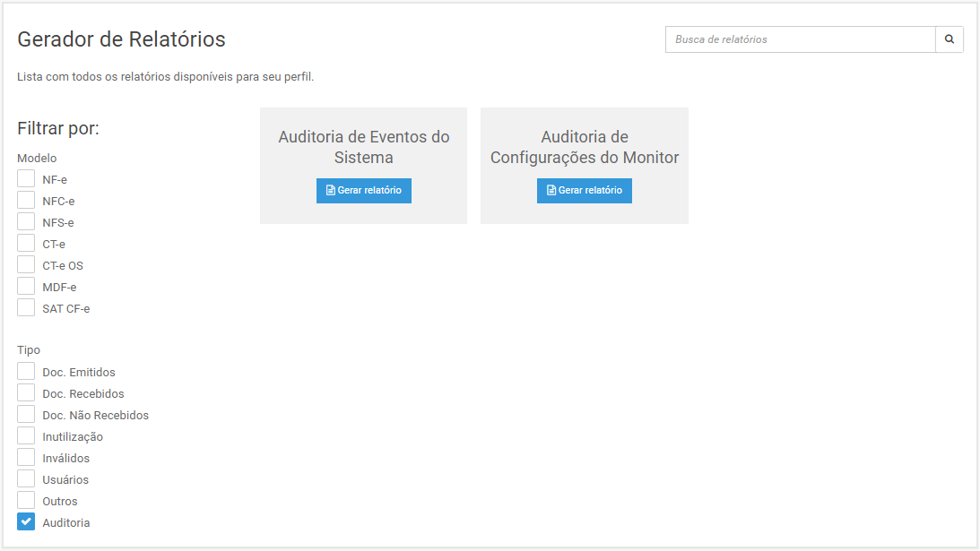The height and width of the screenshot is (551, 980).
Task: Enable the Outros filter checkbox
Action: tap(26, 501)
